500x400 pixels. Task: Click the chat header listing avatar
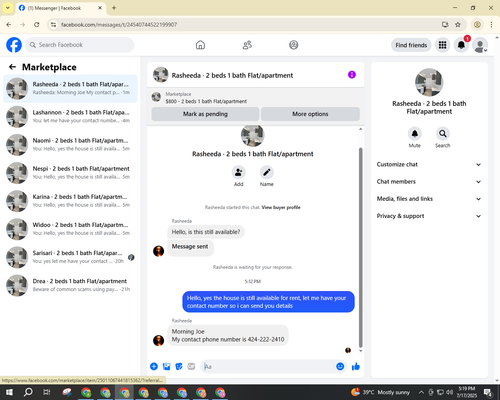coord(161,75)
